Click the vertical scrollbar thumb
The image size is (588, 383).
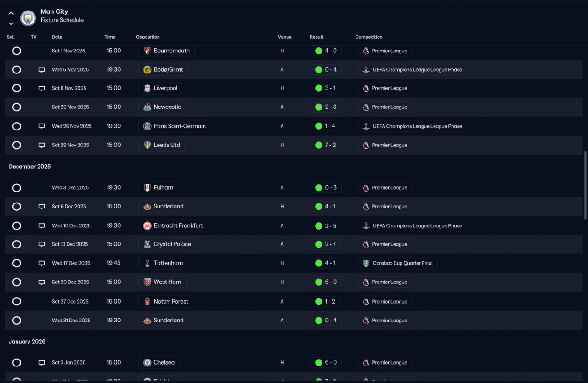pos(585,185)
